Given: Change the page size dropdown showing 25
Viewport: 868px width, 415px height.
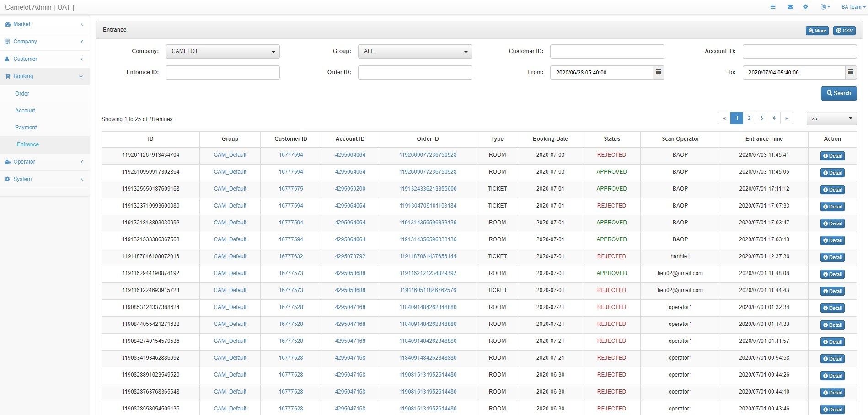Looking at the screenshot, I should pos(831,118).
